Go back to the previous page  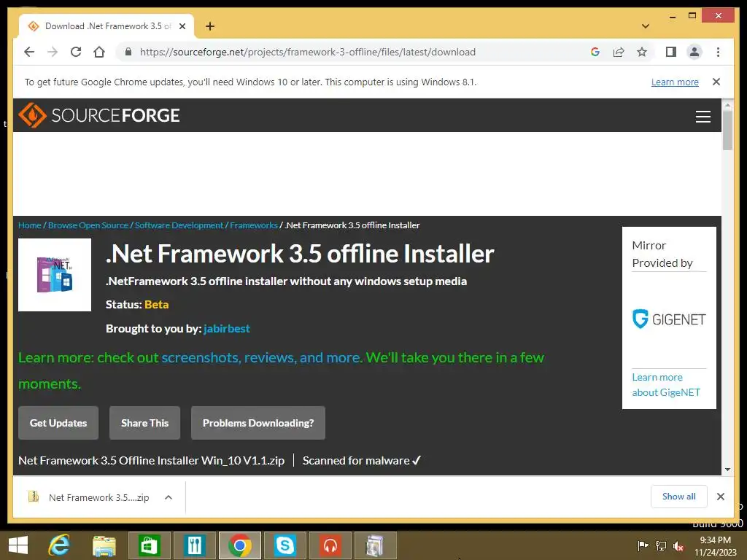29,52
